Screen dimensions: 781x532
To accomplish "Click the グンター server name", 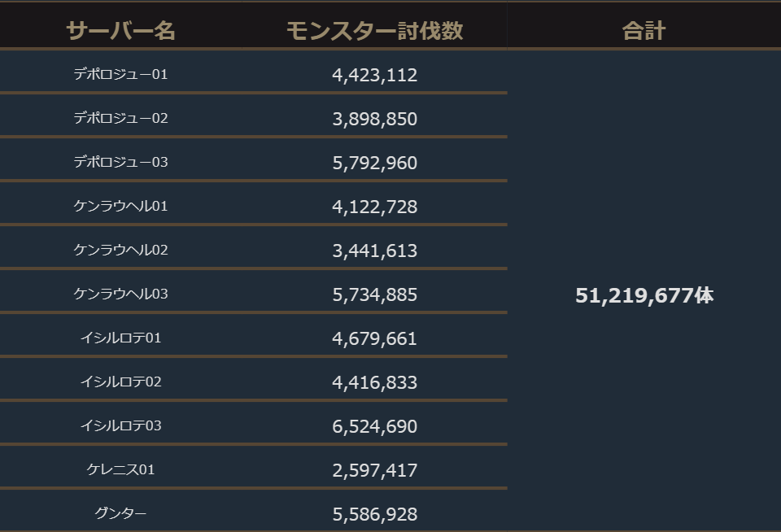I will point(120,514).
